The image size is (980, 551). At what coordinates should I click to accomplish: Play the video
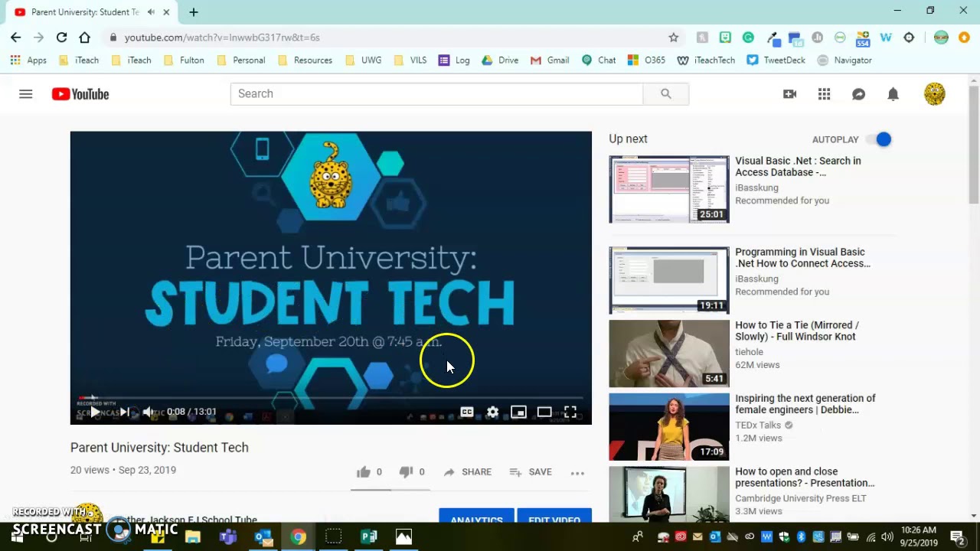pyautogui.click(x=94, y=412)
